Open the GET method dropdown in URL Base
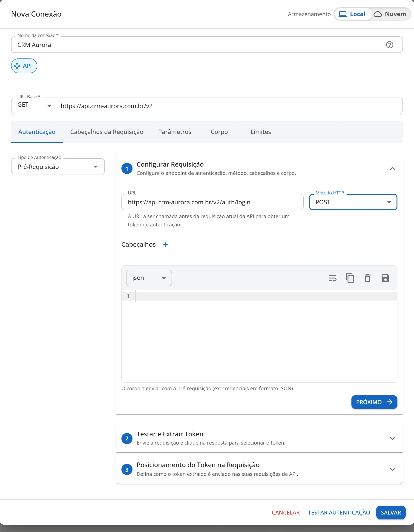Viewport: 414px width, 532px height. [34, 105]
